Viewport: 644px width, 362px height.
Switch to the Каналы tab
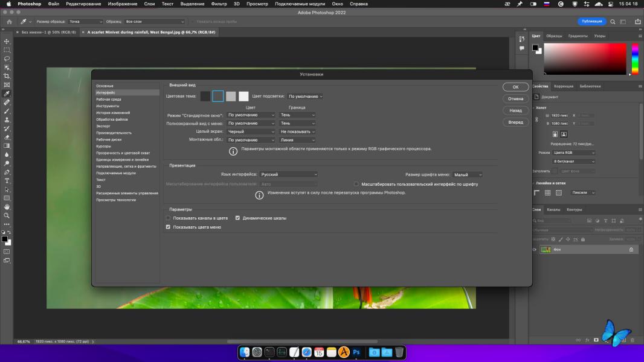[x=553, y=209]
